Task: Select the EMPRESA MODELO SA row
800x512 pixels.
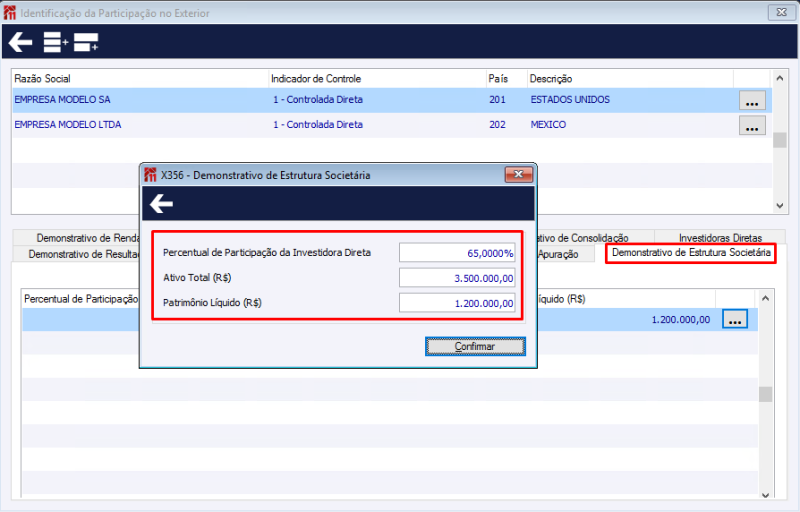Action: coord(392,100)
